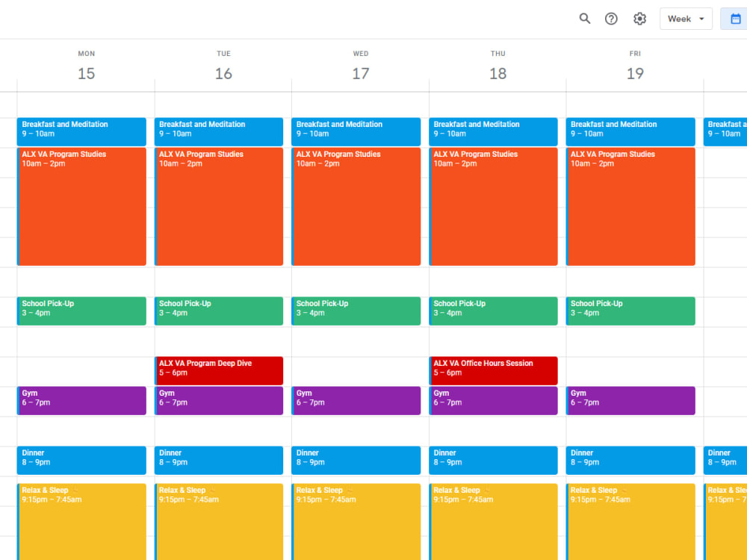Open Tuesday's School Pick-Up event
Image resolution: width=747 pixels, height=560 pixels.
(x=219, y=311)
